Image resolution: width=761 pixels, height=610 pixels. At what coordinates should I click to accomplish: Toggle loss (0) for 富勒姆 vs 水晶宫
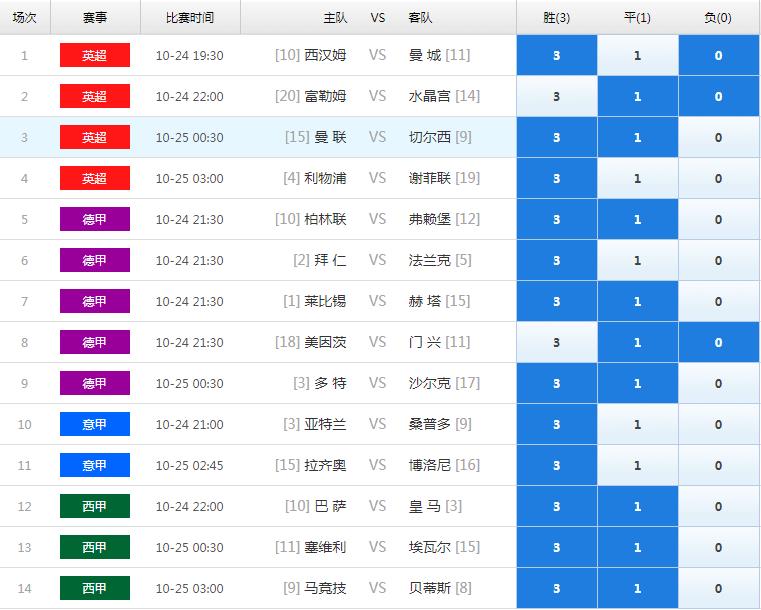coord(719,96)
